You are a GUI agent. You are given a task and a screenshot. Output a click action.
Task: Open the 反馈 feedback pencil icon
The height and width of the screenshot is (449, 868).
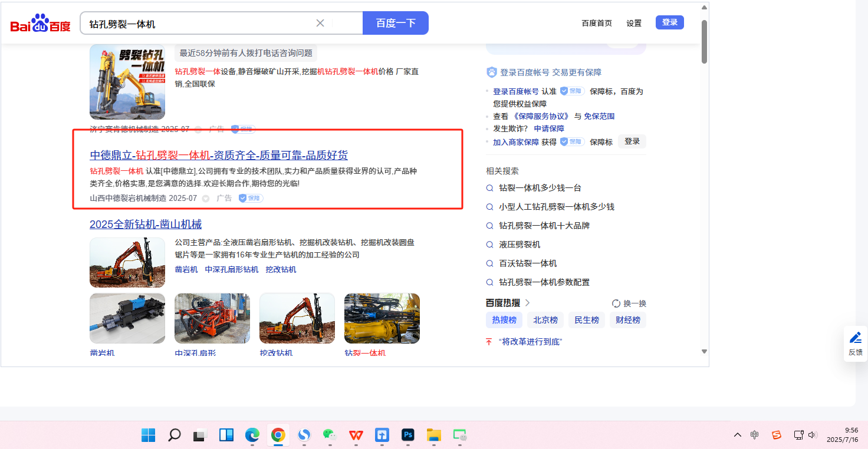click(x=855, y=338)
